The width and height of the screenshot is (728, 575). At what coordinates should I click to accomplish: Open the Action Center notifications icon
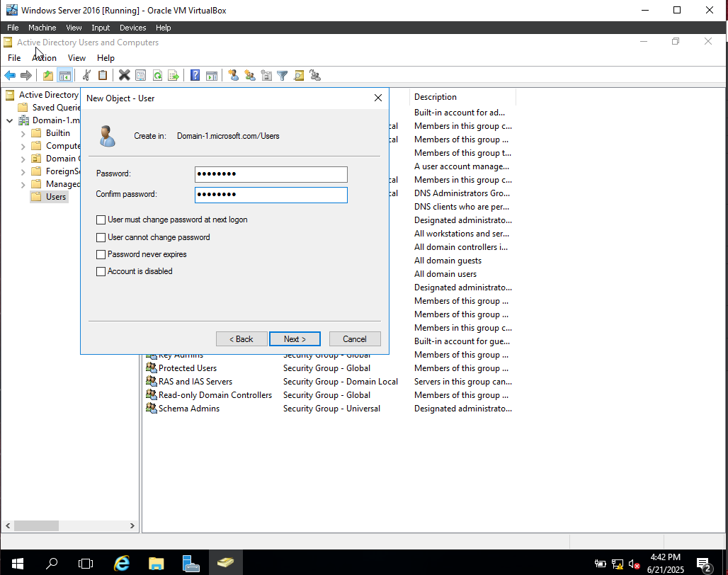click(x=705, y=564)
